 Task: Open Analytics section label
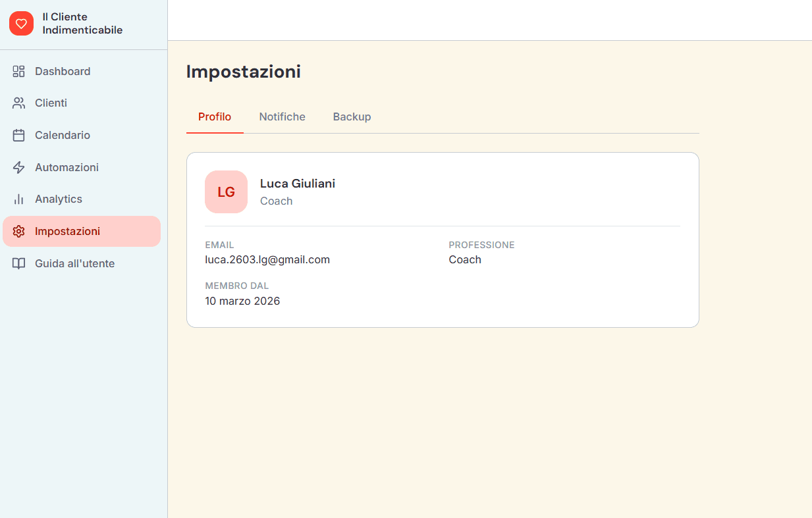coord(59,199)
